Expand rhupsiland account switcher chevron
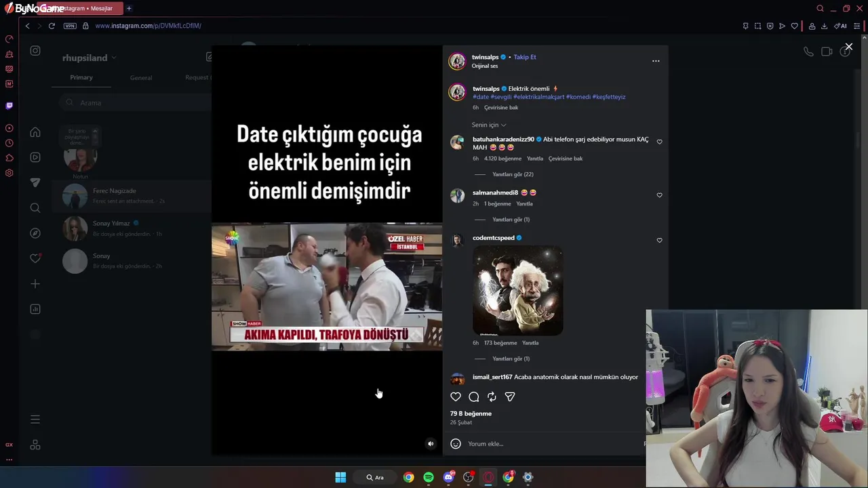Screen dimensions: 868x488 [x=114, y=58]
